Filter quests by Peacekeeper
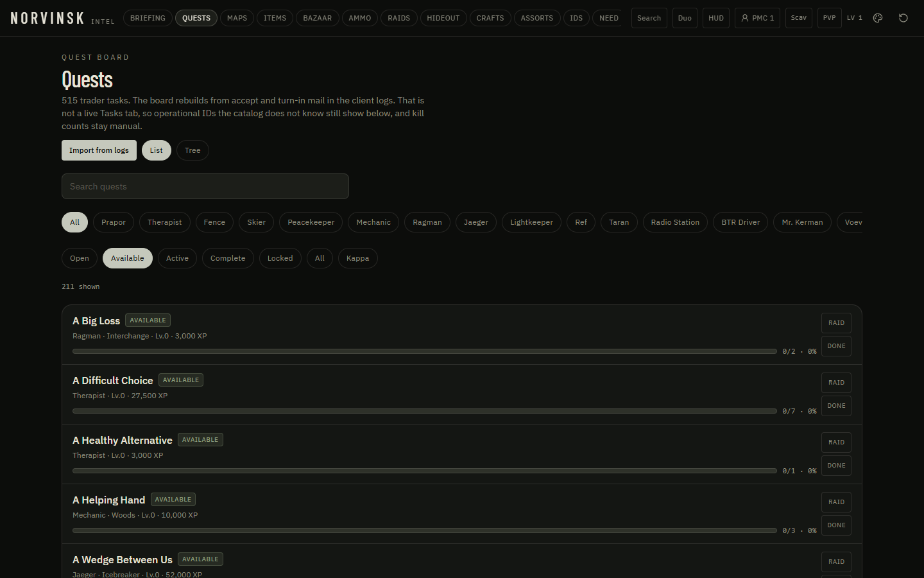Image resolution: width=924 pixels, height=578 pixels. 311,222
